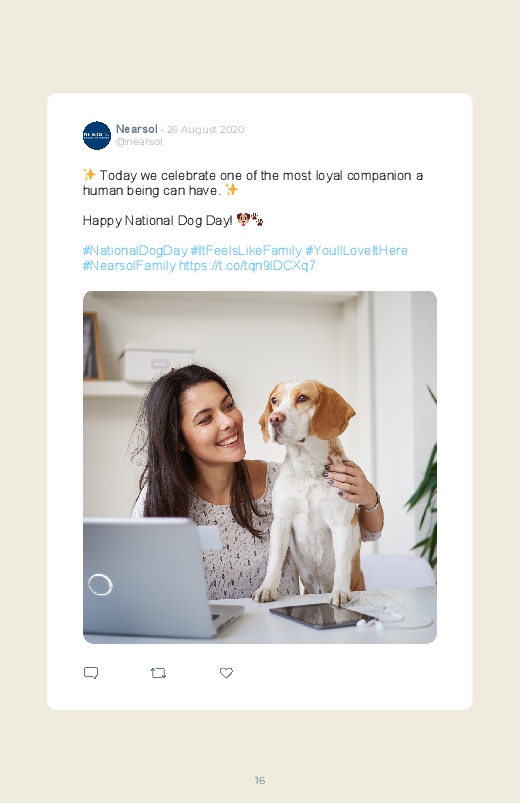The image size is (520, 803).
Task: Click the tweet text about loyal companion
Action: [253, 183]
